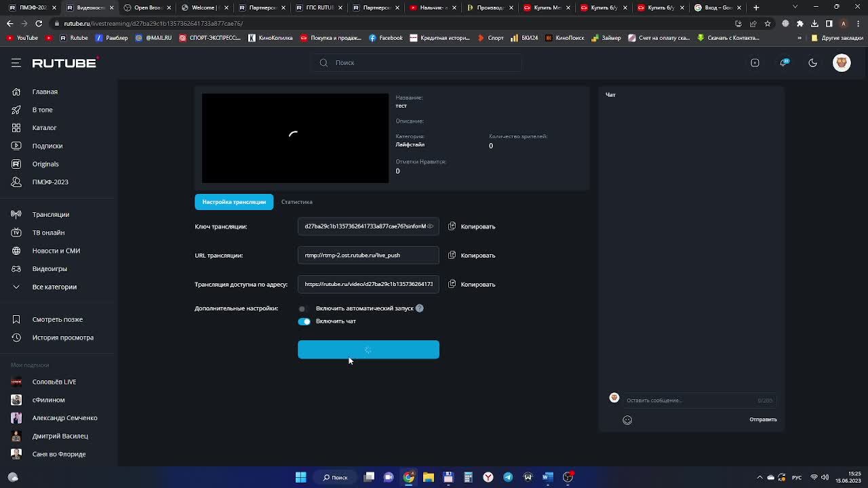Screen dimensions: 868x488
Task: Click the blue loading button below settings
Action: pos(368,350)
